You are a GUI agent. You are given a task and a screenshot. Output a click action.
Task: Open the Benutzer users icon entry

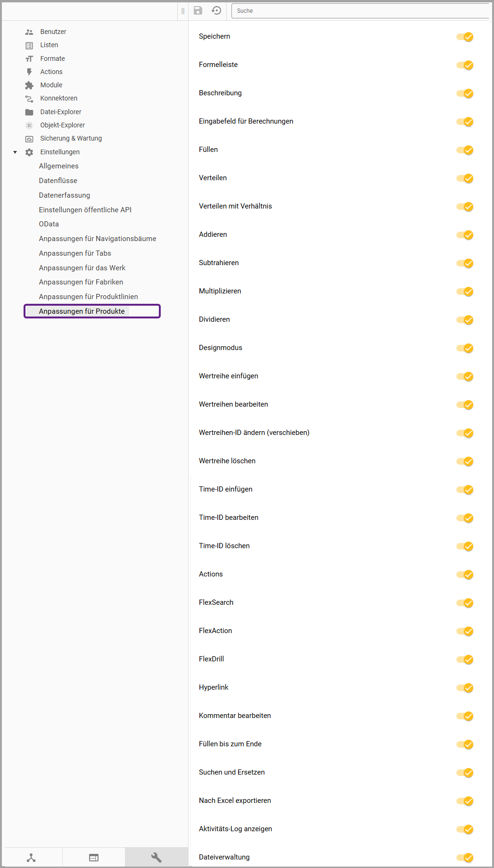(29, 32)
